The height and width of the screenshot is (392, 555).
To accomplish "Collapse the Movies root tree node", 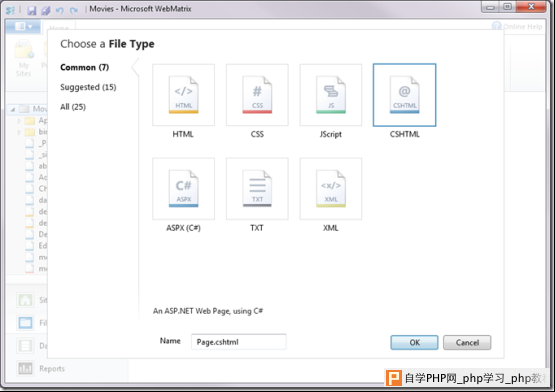I will (13, 109).
